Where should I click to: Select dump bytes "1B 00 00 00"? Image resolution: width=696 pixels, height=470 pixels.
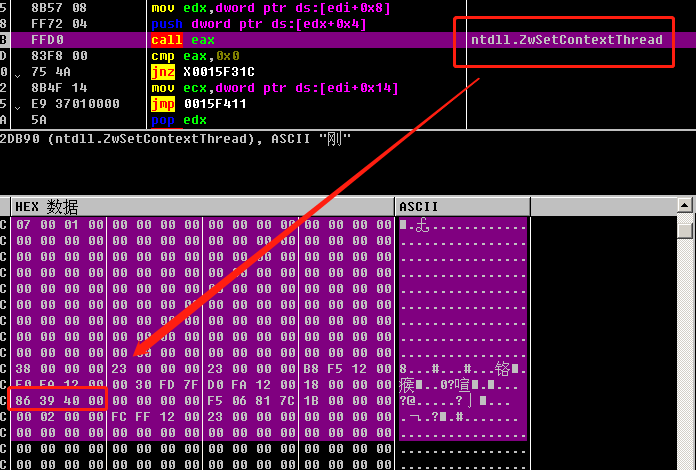tap(347, 401)
